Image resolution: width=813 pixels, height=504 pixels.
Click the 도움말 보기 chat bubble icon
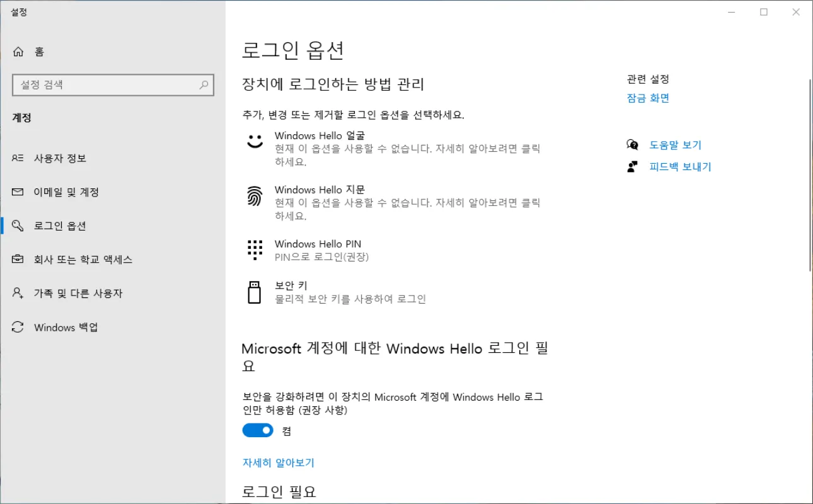[633, 145]
